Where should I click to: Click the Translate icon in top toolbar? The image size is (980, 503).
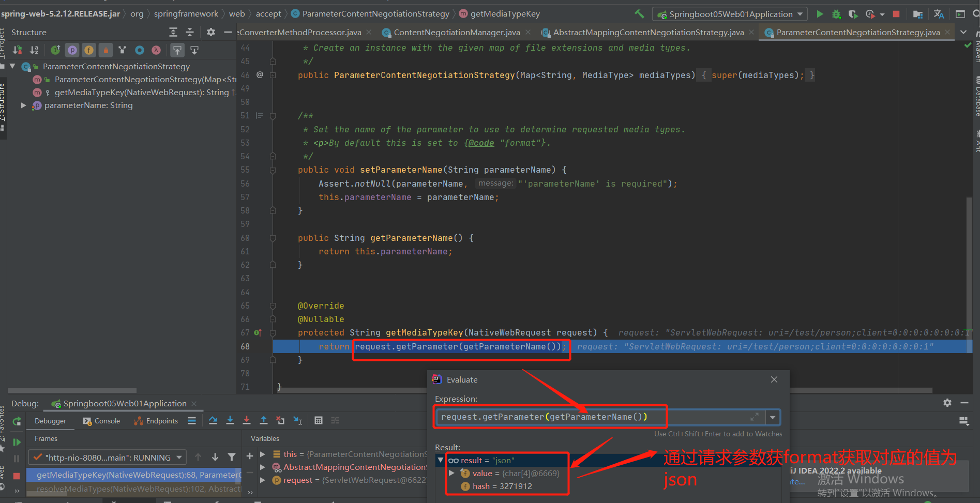[x=939, y=14]
